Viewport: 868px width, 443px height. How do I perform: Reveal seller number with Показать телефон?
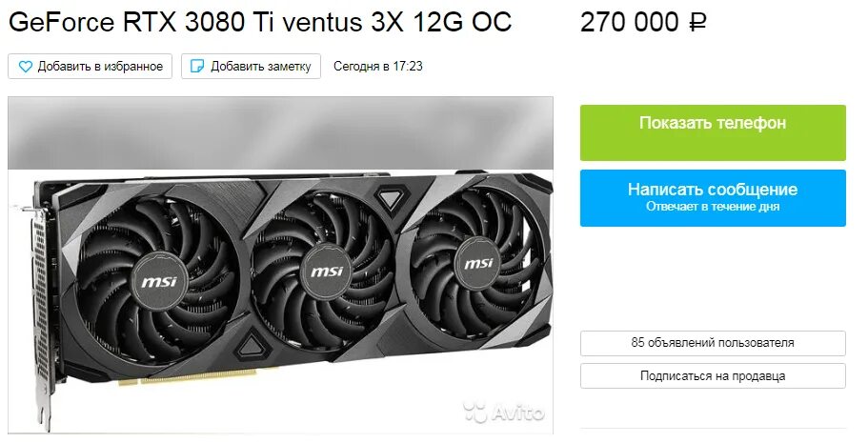(713, 133)
